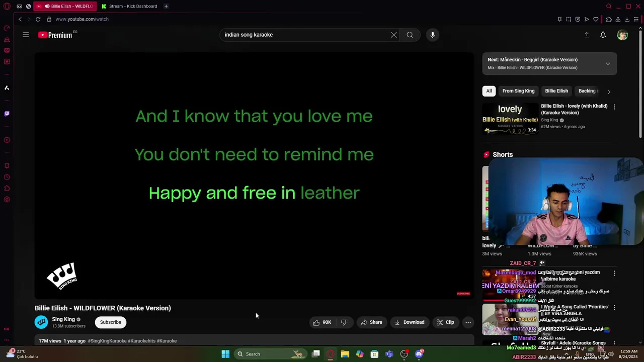Open Microsoft Store from the taskbar
The width and height of the screenshot is (644, 362).
374,354
